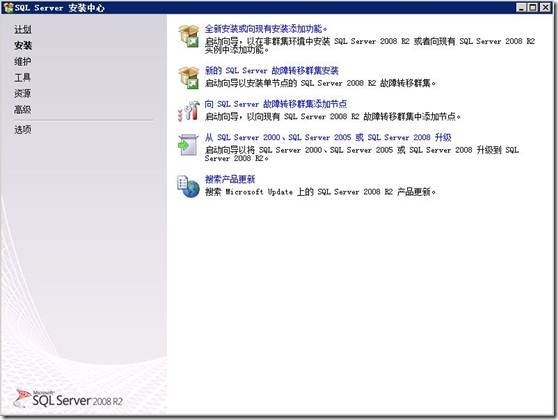This screenshot has height=420, width=558.
Task: Switch to the 维护 page
Action: click(x=23, y=62)
